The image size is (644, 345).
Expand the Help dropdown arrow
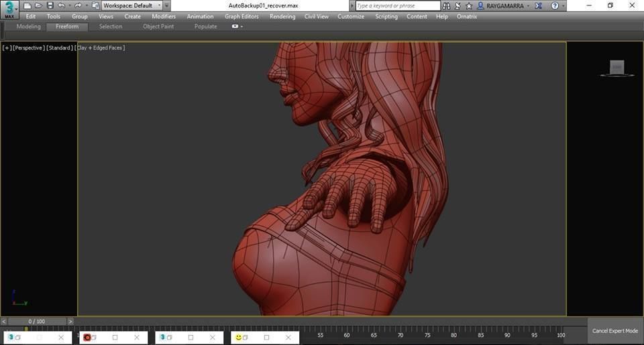click(563, 6)
